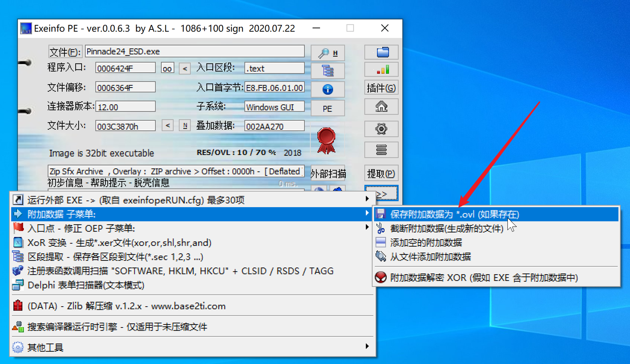Click the home icon button
Screen dimensions: 630x364
click(381, 107)
